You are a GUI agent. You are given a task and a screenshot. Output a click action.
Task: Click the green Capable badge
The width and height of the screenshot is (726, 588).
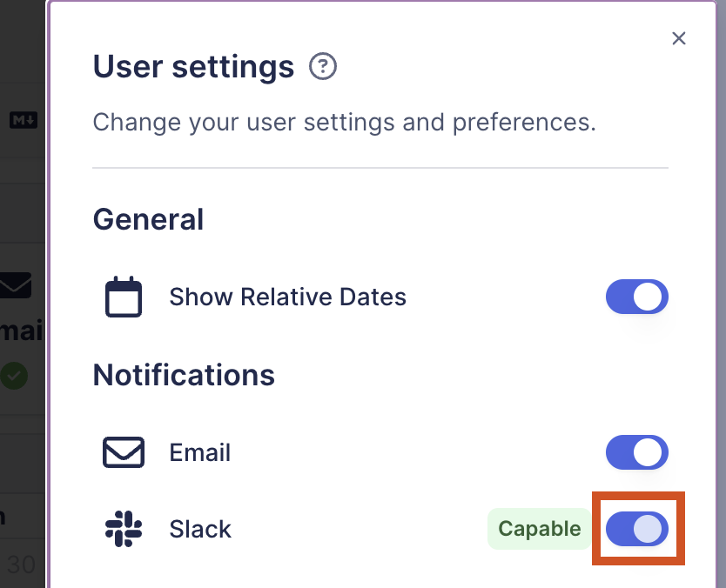(x=539, y=529)
